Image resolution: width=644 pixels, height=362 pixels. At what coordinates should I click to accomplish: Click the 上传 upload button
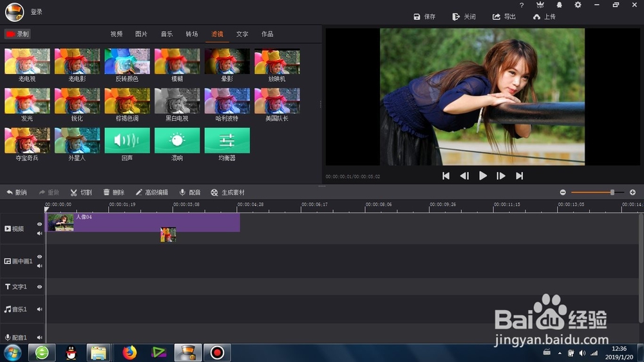point(544,17)
